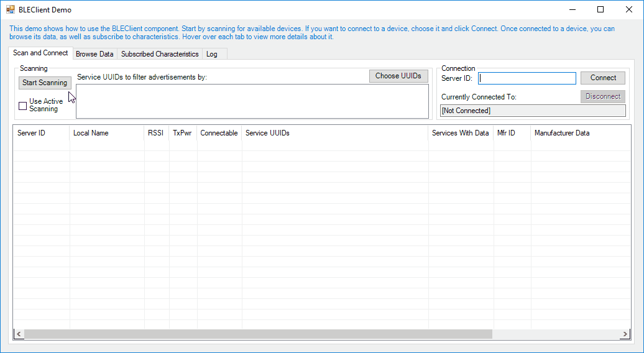The image size is (644, 353).
Task: Click the Server ID column header
Action: pyautogui.click(x=41, y=133)
